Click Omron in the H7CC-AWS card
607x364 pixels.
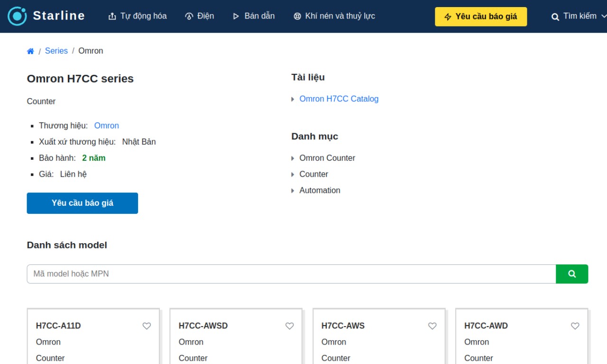(x=334, y=342)
